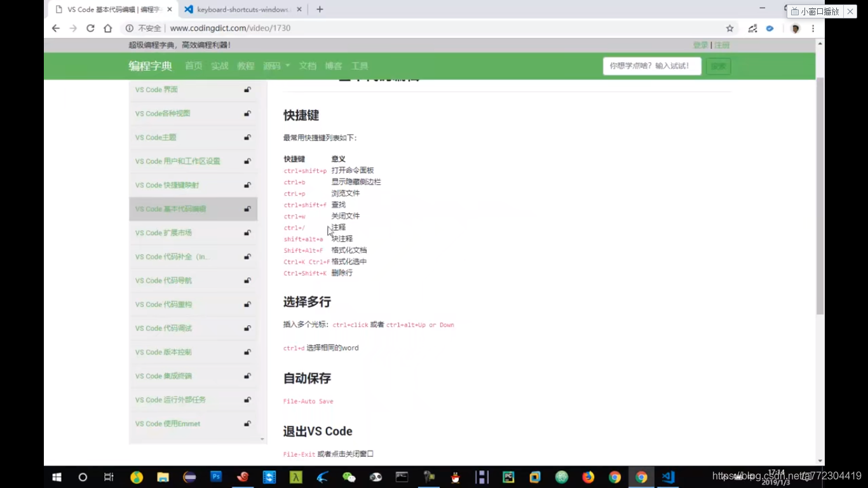Focus the 你想学点啥 search box
This screenshot has width=868, height=488.
pyautogui.click(x=652, y=66)
